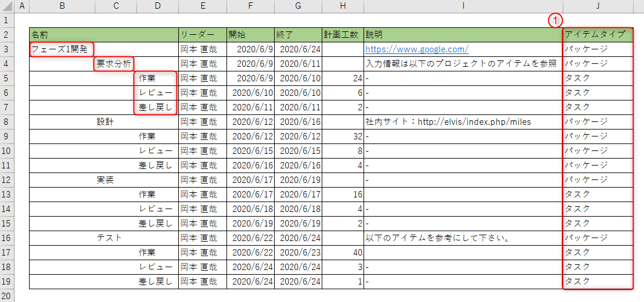Screen dimensions: 644x302
Task: Select the 設計 cell
Action: pyautogui.click(x=105, y=122)
